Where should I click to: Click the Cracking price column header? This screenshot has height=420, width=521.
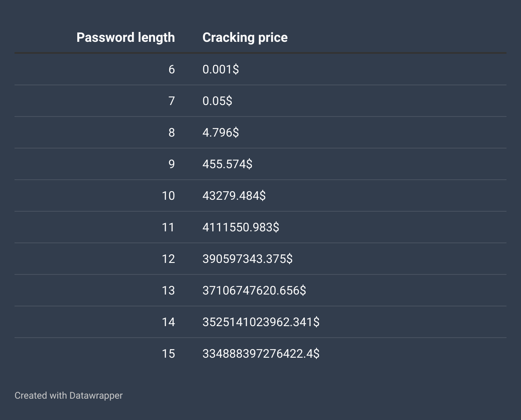pos(245,38)
